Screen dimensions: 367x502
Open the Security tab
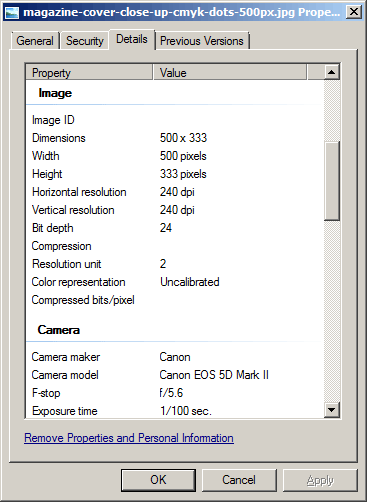[85, 41]
